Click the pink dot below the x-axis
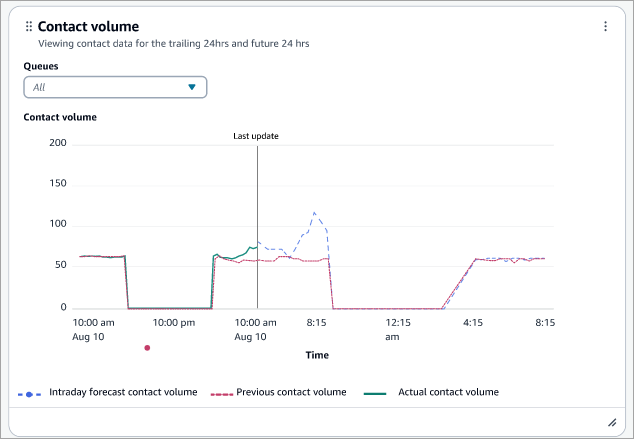This screenshot has width=634, height=439. (x=147, y=348)
